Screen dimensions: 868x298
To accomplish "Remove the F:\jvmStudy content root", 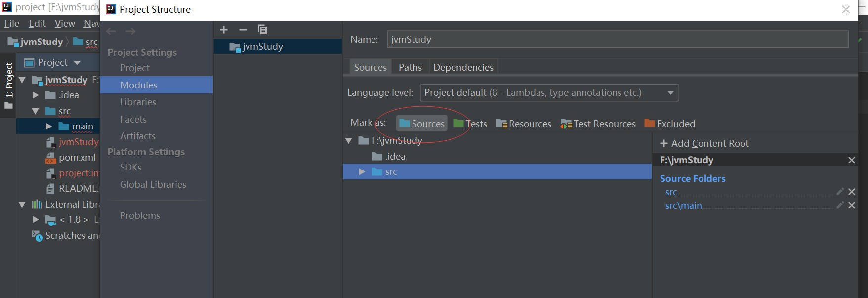I will [x=851, y=160].
